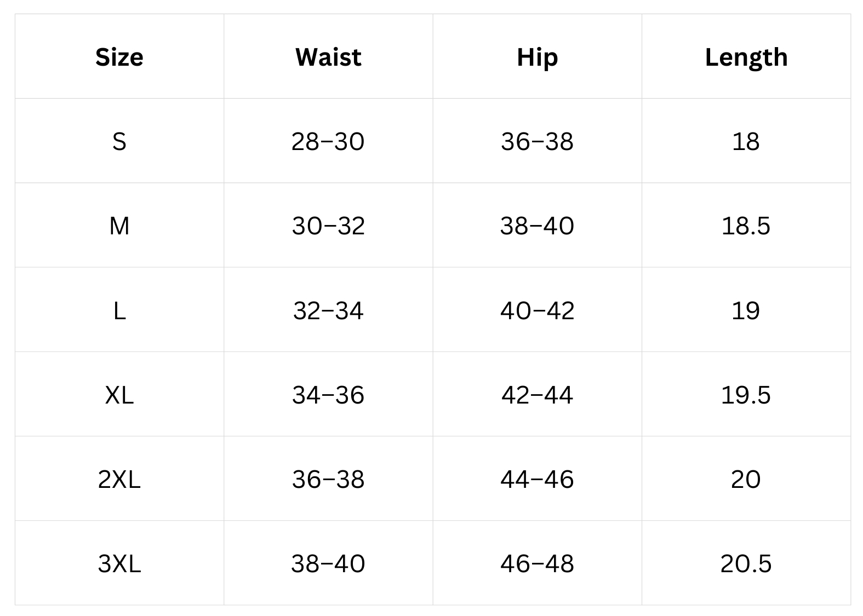The width and height of the screenshot is (863, 616).
Task: Select the M size cell
Action: tap(119, 226)
